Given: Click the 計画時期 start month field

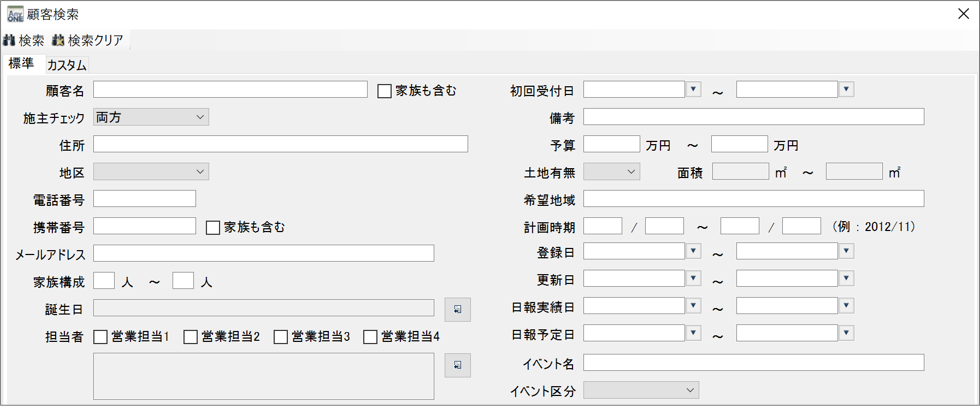Looking at the screenshot, I should [664, 225].
